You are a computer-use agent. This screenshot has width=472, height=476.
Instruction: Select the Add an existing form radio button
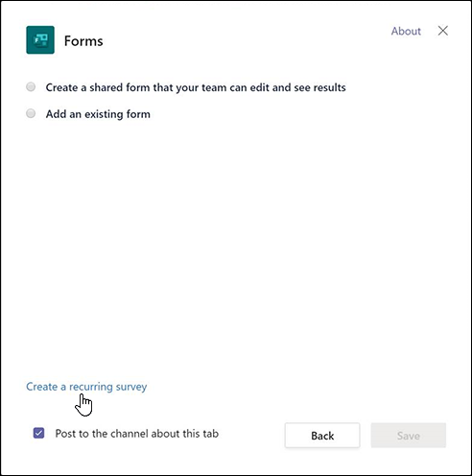tap(31, 113)
